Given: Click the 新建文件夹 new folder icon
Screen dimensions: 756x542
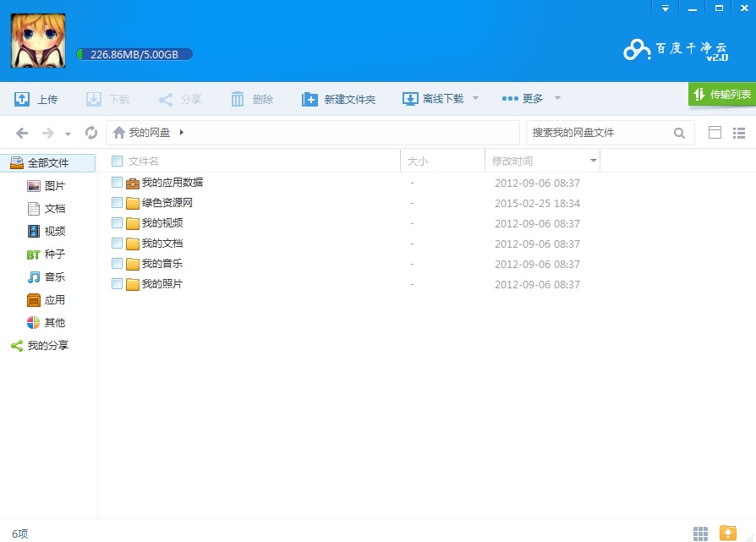Looking at the screenshot, I should click(x=310, y=99).
